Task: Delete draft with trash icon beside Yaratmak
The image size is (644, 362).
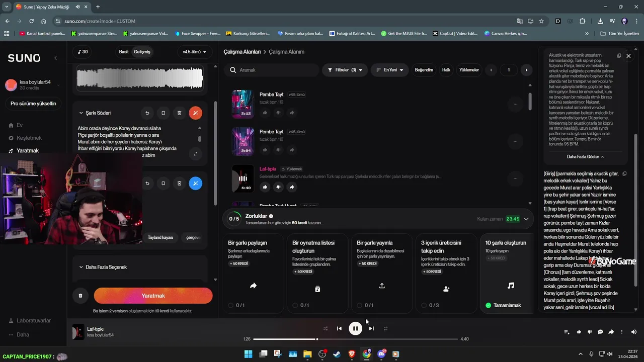Action: pos(80,296)
